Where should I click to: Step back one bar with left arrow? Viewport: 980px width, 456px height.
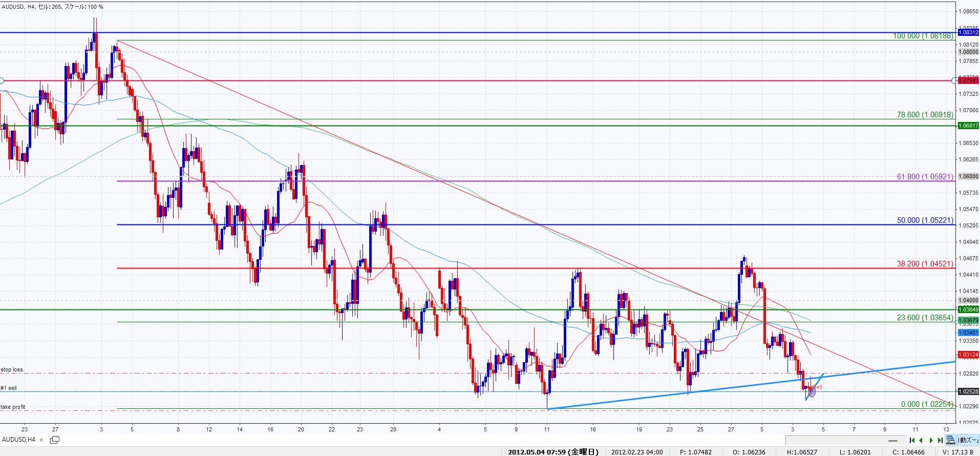pos(921,440)
